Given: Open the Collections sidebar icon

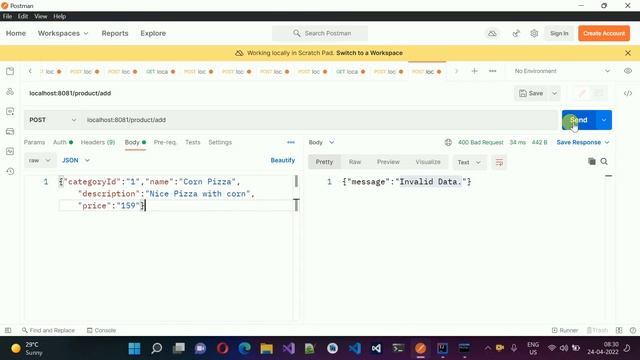Looking at the screenshot, I should [10, 71].
